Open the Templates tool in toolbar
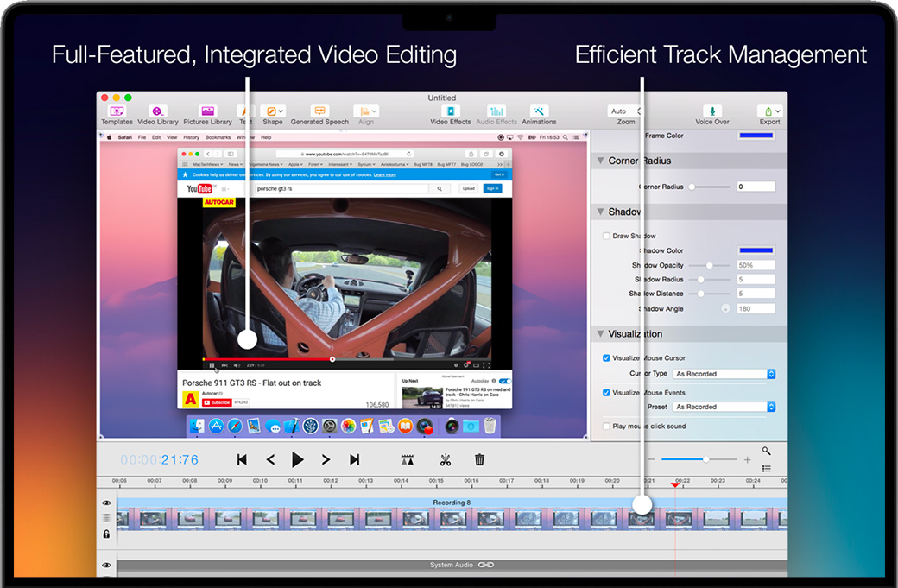The image size is (898, 588). click(117, 111)
